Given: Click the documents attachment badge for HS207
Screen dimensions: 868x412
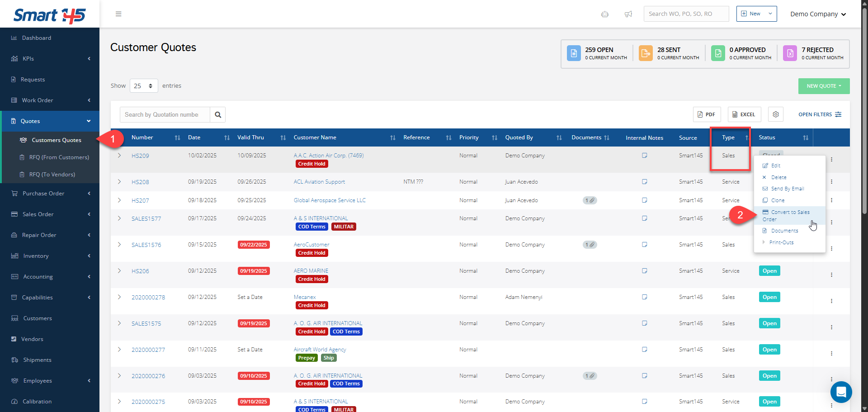Looking at the screenshot, I should point(590,200).
